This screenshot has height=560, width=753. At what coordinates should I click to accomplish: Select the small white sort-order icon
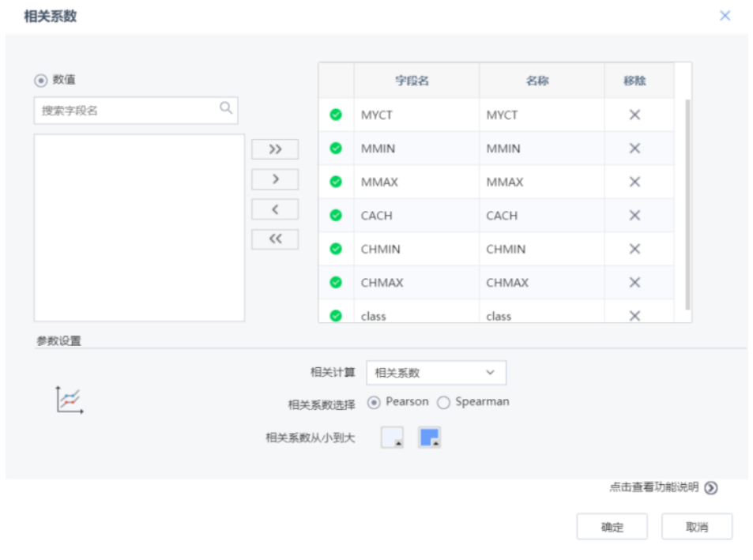click(x=393, y=435)
